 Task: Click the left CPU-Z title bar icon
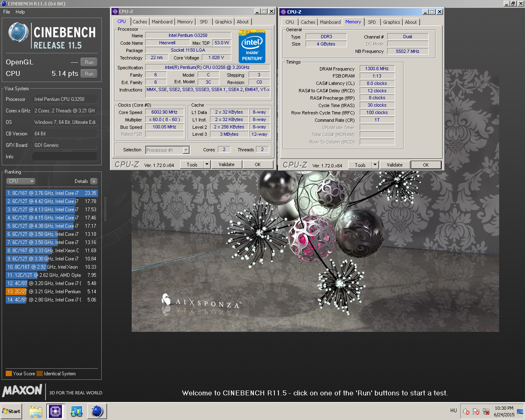115,11
